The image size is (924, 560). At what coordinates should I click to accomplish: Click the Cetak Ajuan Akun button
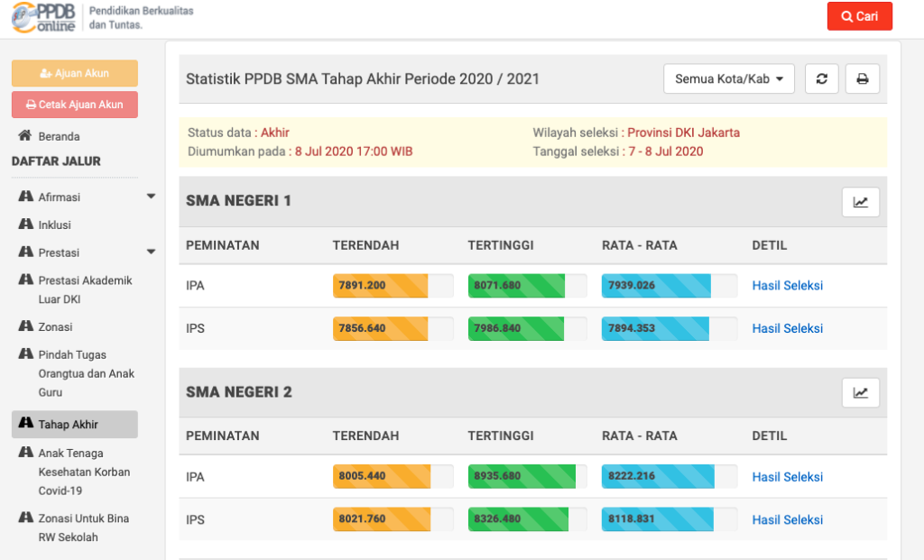pos(75,105)
